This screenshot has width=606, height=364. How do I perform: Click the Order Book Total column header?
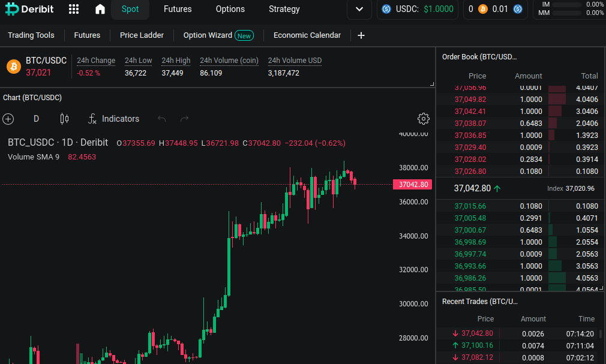pos(589,76)
